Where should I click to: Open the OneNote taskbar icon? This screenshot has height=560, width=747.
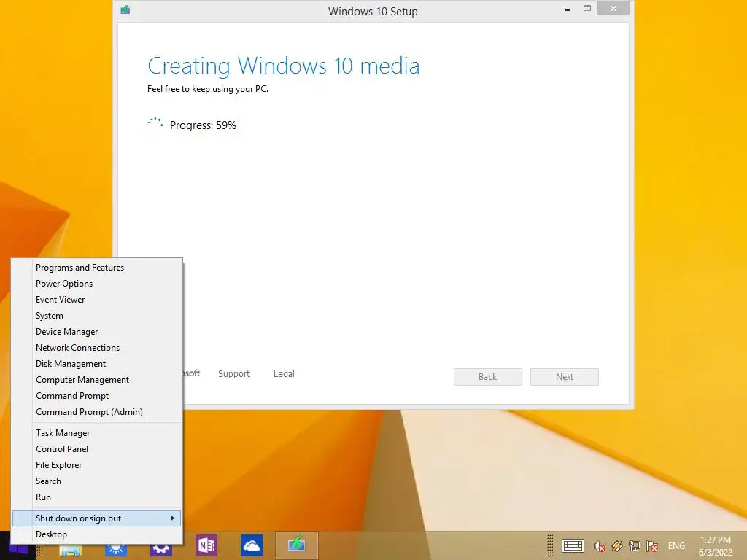point(206,545)
